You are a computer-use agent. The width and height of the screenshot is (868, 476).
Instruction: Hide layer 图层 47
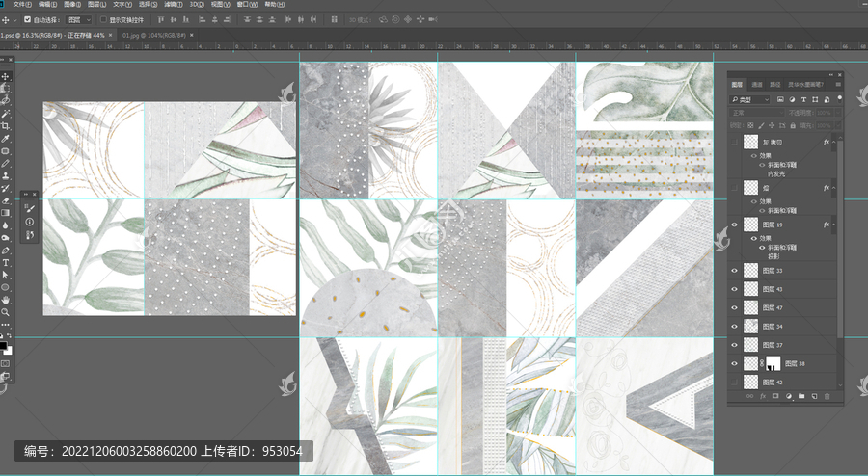tap(735, 307)
